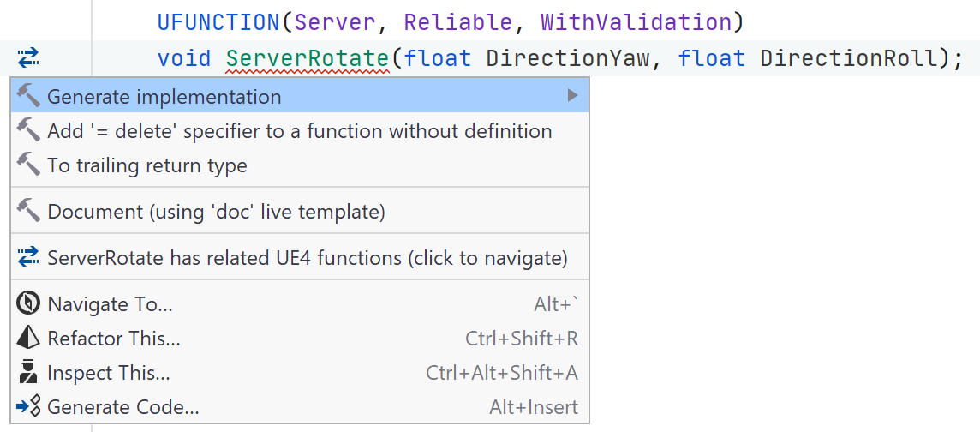Click the Inspect This inspector icon
The width and height of the screenshot is (980, 432).
pyautogui.click(x=28, y=372)
